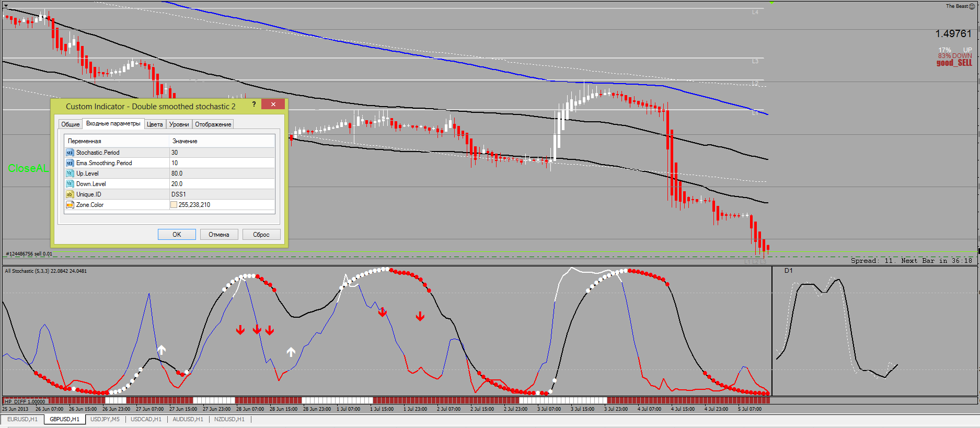Click the Zone.Color parameter icon
The height and width of the screenshot is (428, 980).
click(x=70, y=205)
